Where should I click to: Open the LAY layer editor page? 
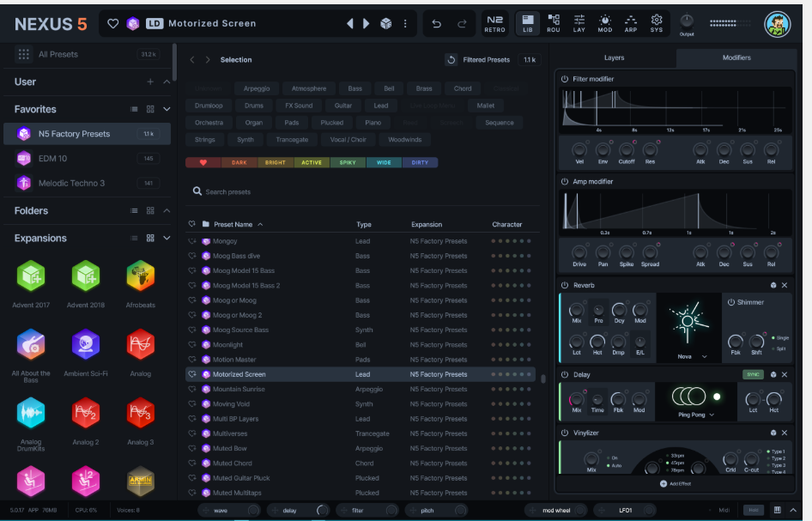click(x=579, y=23)
